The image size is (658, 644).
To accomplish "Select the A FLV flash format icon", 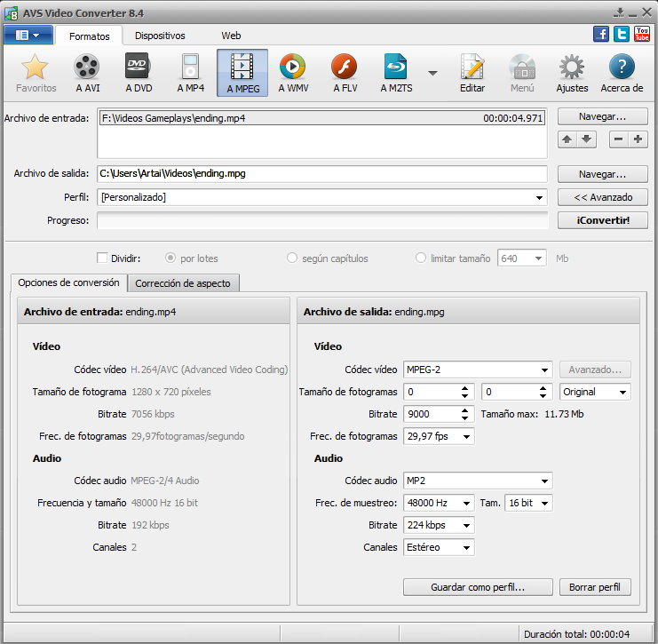I will pyautogui.click(x=345, y=73).
